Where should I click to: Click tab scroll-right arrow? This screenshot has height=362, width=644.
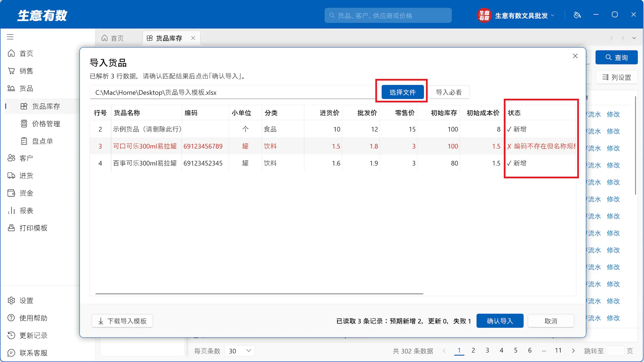tap(623, 38)
